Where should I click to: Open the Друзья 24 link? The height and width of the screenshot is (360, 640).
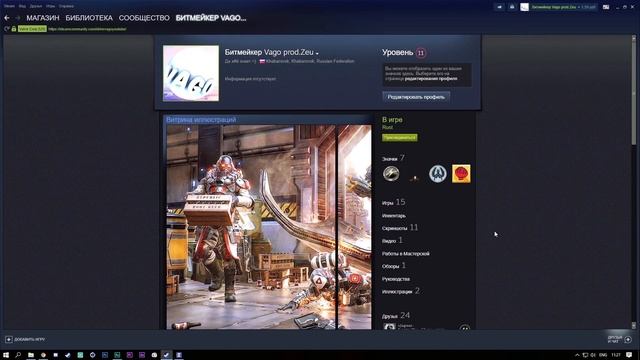coord(396,316)
